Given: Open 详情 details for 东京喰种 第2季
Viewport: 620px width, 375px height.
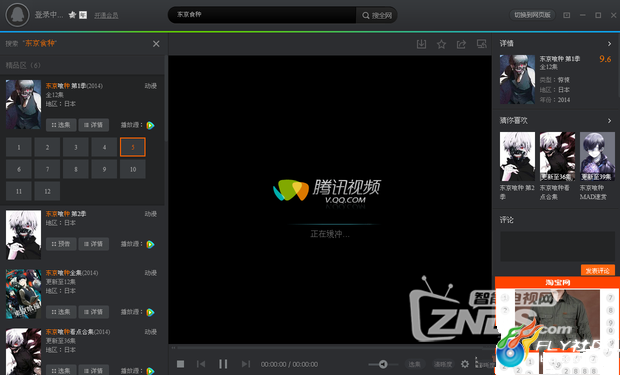Looking at the screenshot, I should pyautogui.click(x=93, y=244).
